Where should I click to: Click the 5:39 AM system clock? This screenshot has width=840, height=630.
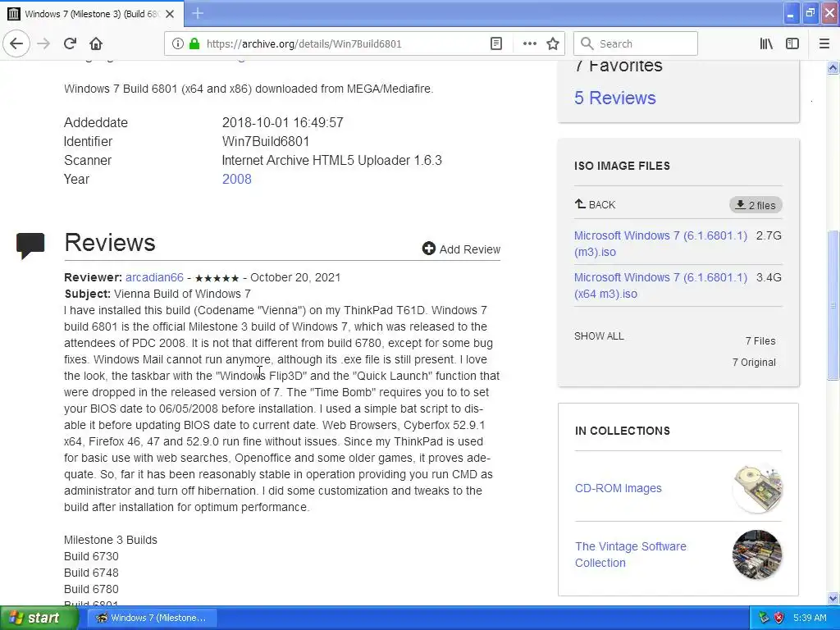810,618
